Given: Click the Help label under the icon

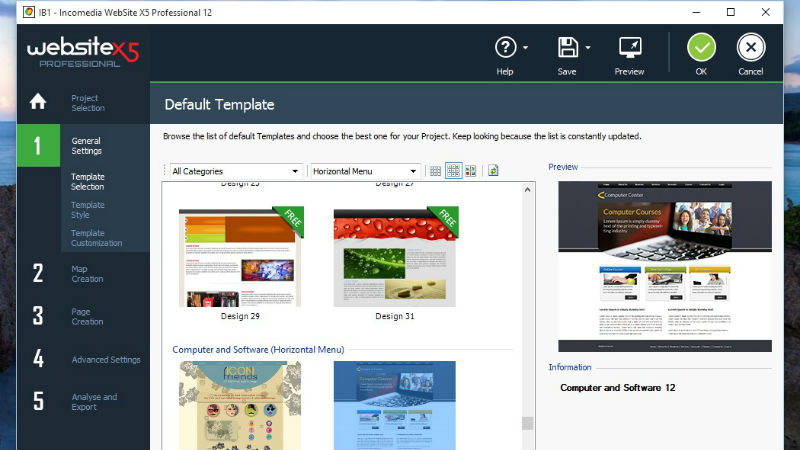Looking at the screenshot, I should point(505,72).
